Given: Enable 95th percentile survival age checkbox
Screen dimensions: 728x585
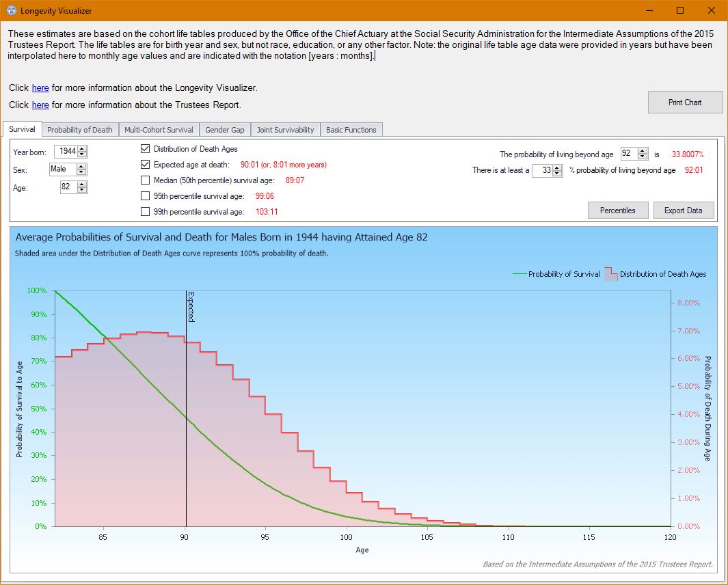Looking at the screenshot, I should click(146, 196).
